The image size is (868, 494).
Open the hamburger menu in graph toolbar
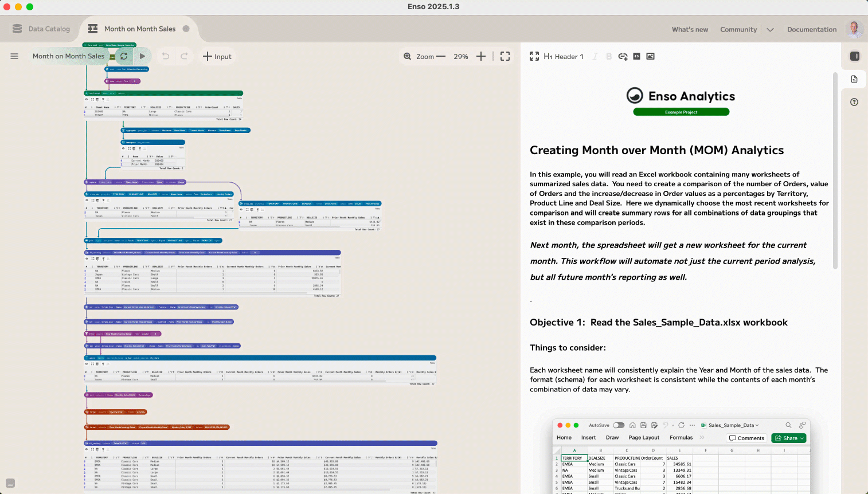[x=14, y=56]
